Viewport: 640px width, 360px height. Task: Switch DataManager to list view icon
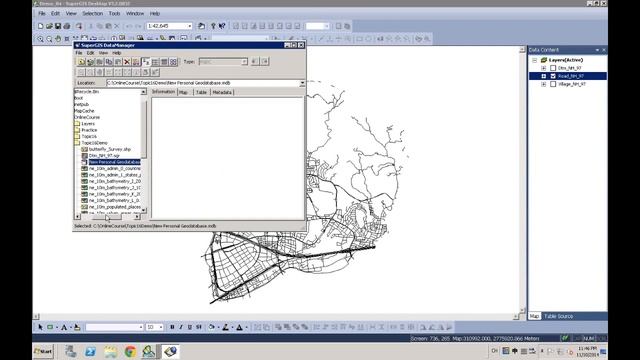(155, 62)
